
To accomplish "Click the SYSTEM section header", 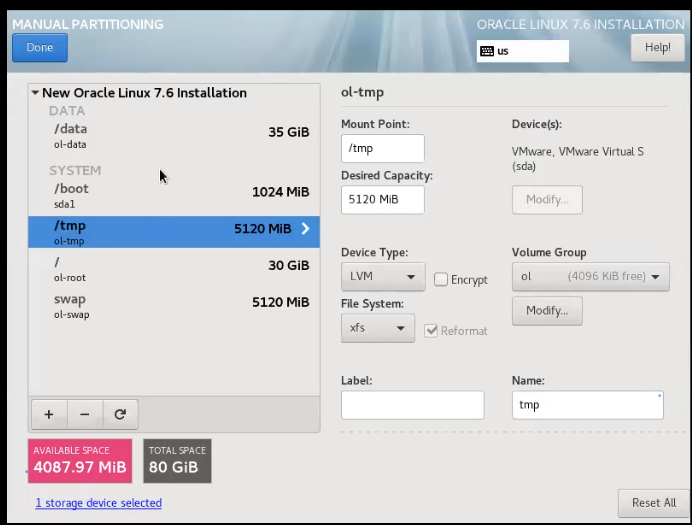I will tap(75, 170).
